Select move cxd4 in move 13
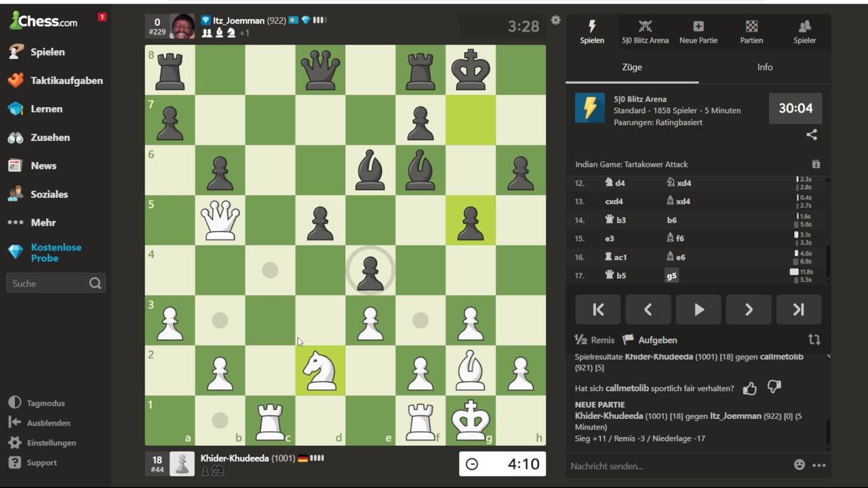 click(614, 201)
